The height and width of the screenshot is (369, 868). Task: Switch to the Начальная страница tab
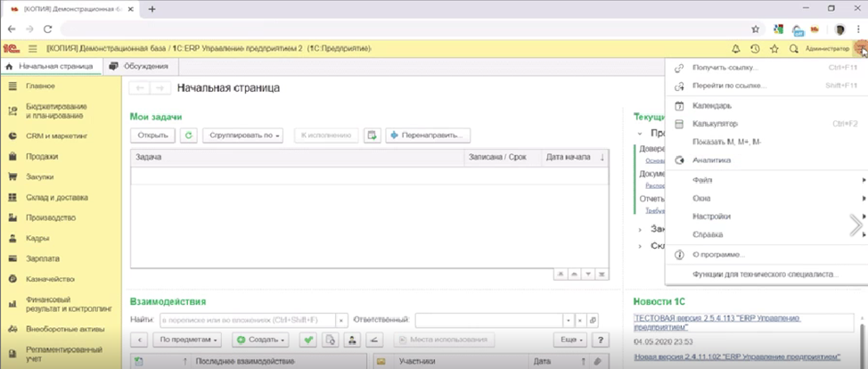click(x=51, y=67)
